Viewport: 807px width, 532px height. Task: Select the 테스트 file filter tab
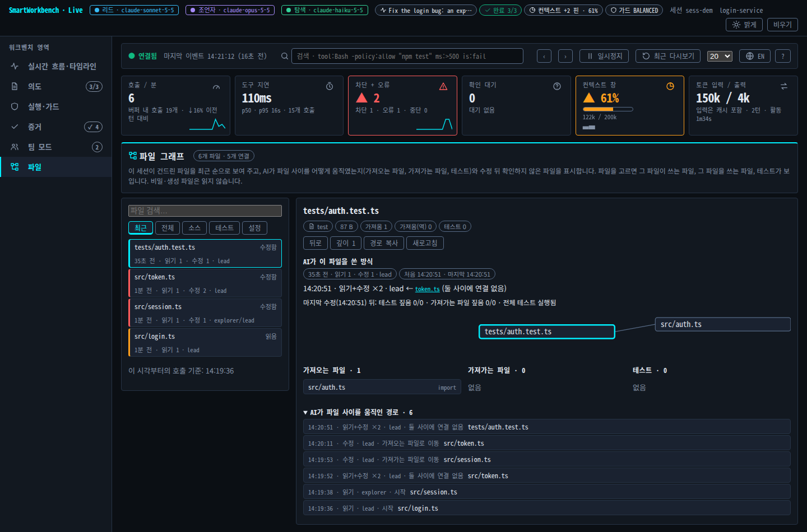[225, 228]
